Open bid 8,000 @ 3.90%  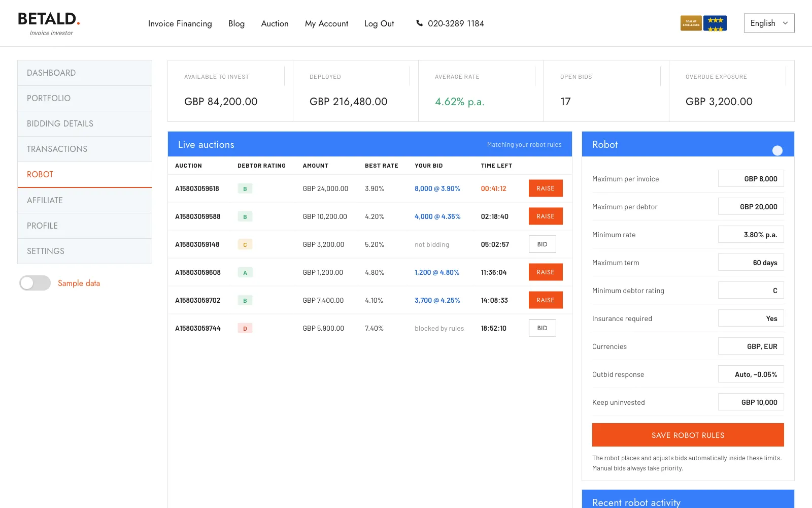point(437,188)
